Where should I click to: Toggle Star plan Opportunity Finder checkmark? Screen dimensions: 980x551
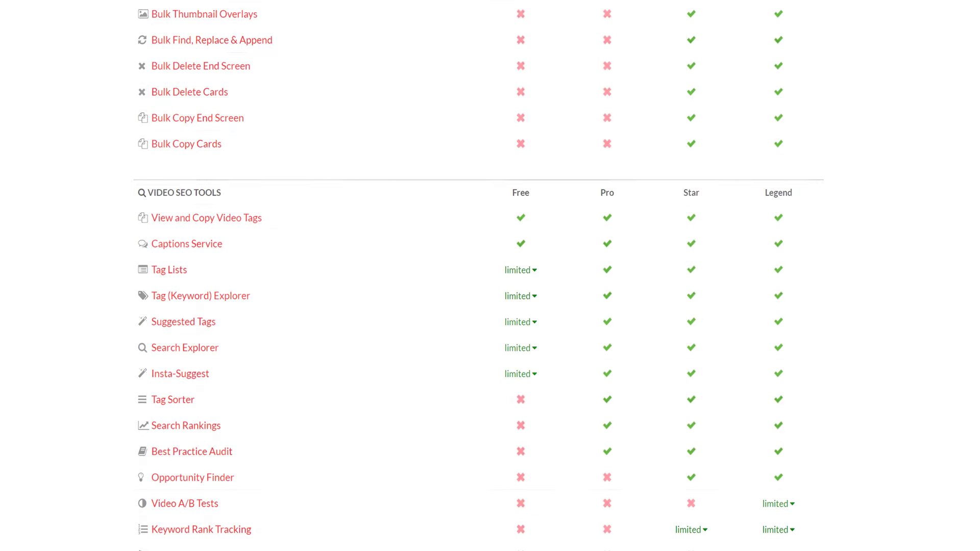691,477
